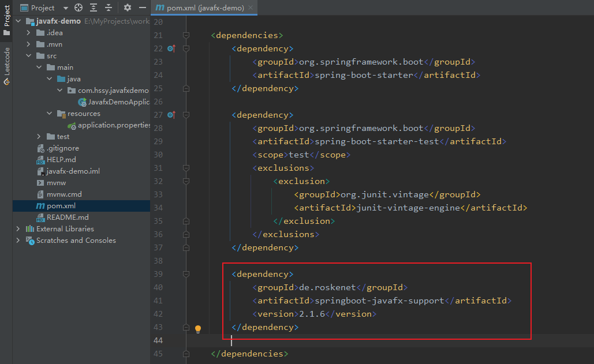Open the Project view dropdown arrow

coord(66,8)
